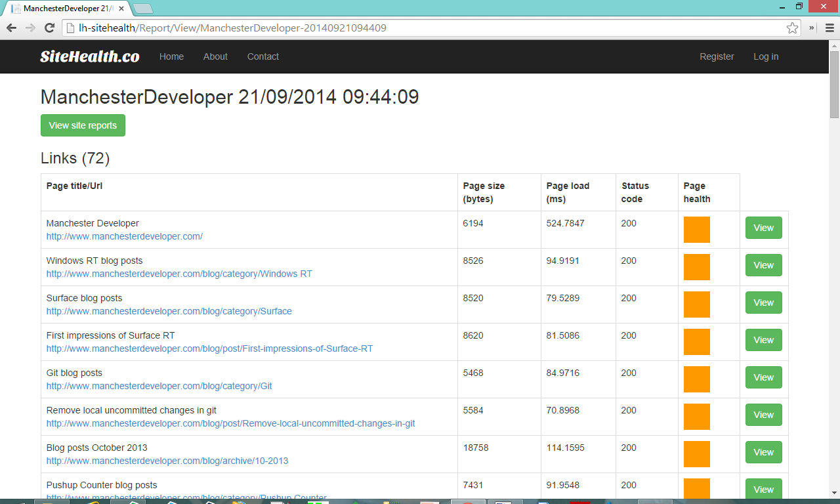
Task: Click the page size value 8620
Action: click(x=473, y=335)
